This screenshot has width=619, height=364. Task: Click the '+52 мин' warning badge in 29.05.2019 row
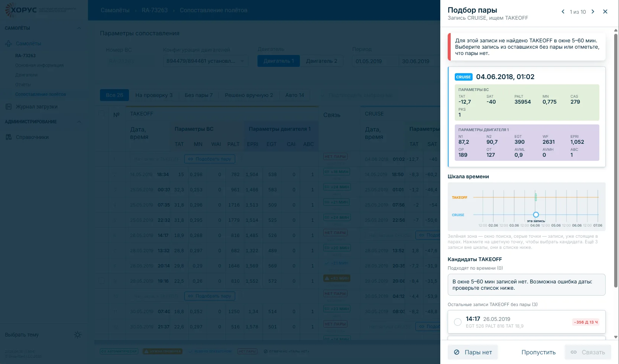click(337, 278)
